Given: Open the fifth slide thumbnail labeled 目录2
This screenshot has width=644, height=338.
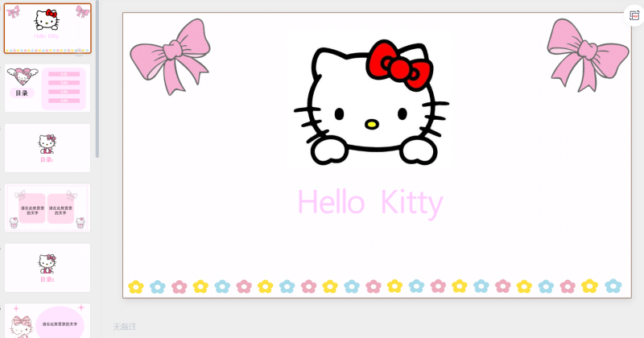Looking at the screenshot, I should (x=47, y=268).
